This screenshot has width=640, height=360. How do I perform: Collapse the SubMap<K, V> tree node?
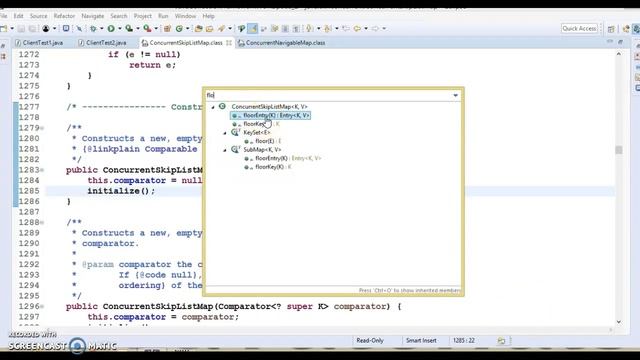point(224,150)
